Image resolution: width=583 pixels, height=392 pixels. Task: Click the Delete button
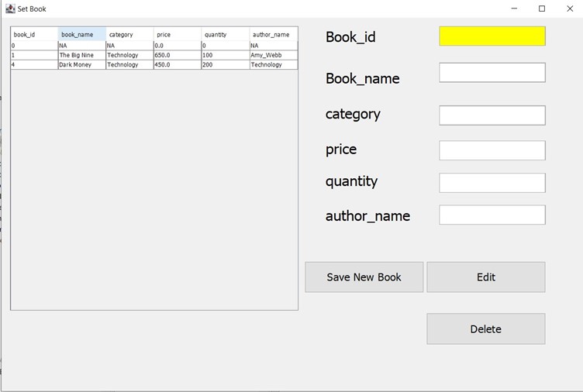tap(486, 328)
